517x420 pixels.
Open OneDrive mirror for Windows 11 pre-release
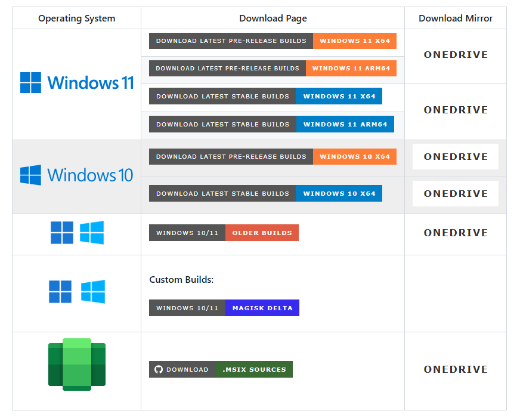point(456,55)
